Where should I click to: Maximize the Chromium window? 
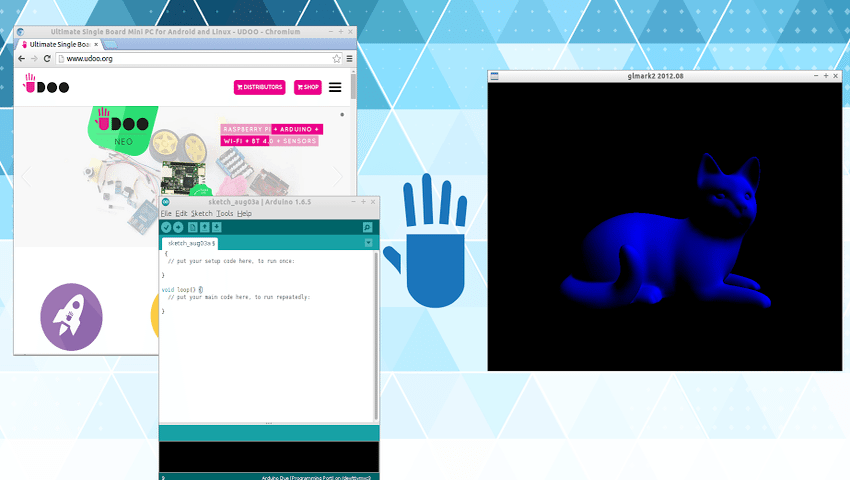[x=340, y=32]
